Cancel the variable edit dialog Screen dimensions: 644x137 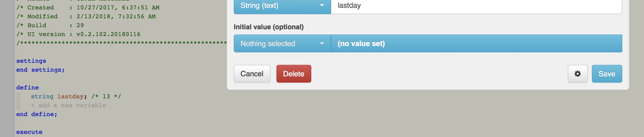pos(252,74)
